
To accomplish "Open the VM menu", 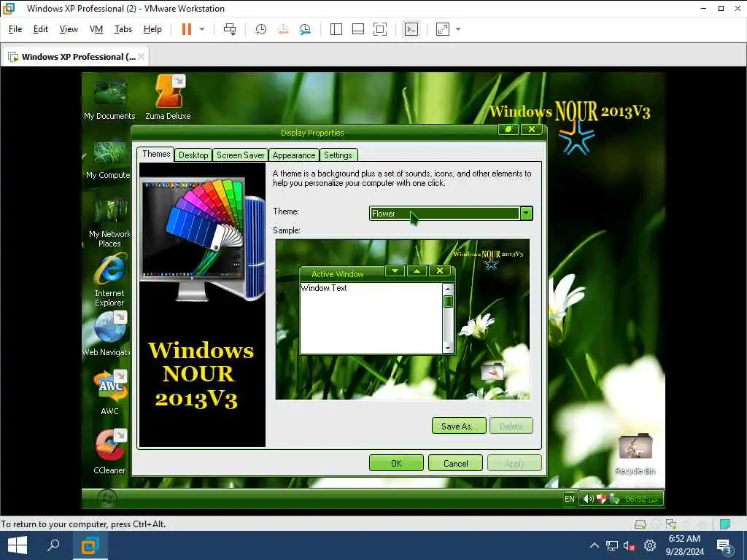I will (96, 29).
